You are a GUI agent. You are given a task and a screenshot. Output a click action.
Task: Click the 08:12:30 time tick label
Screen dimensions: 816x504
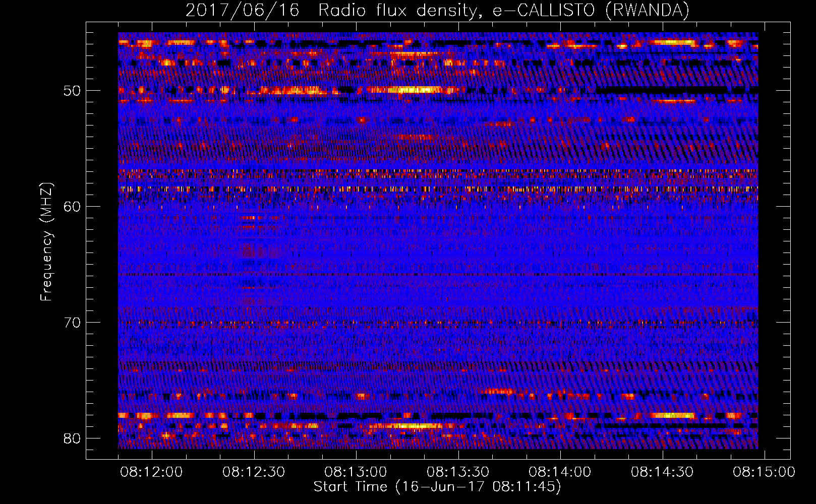click(254, 472)
